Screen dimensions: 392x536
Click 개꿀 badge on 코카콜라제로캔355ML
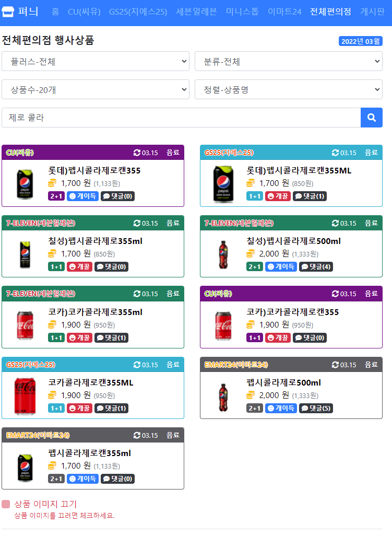tap(79, 408)
